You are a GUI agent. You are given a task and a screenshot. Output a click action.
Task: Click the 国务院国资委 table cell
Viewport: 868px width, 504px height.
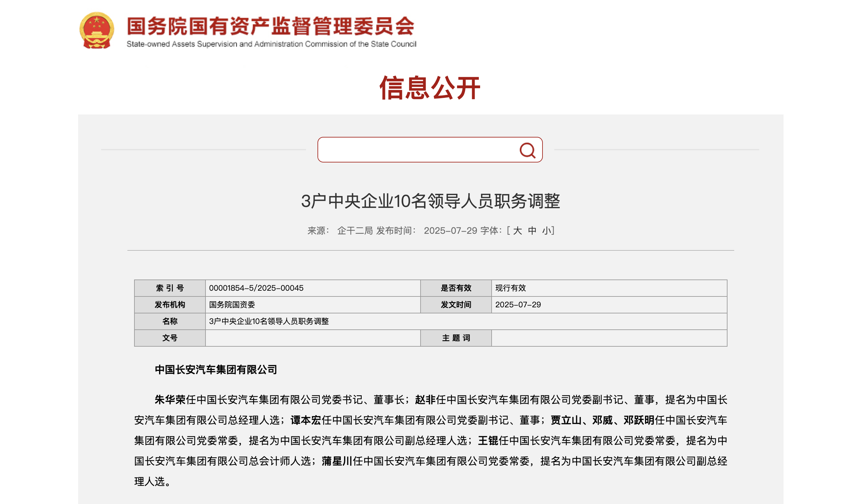click(313, 305)
